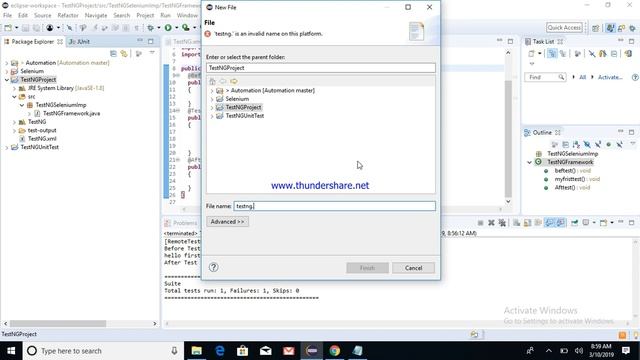Open the Project menu
The image size is (640, 360).
(x=145, y=16)
